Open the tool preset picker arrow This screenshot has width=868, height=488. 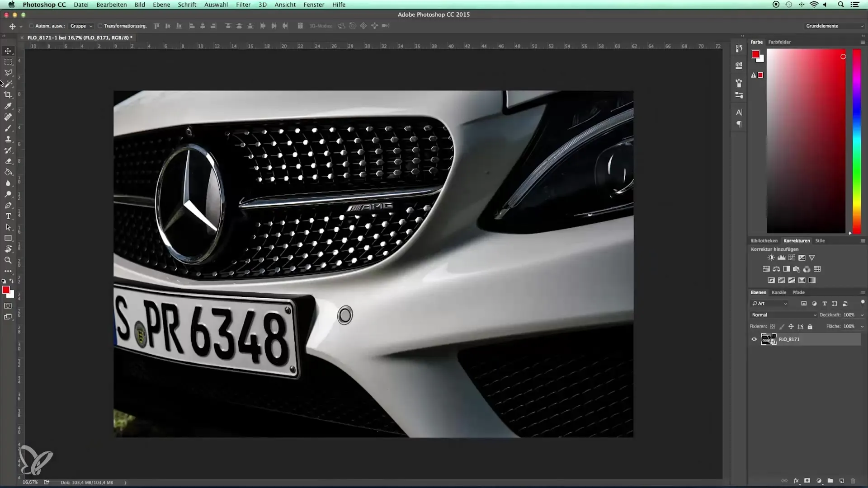click(21, 26)
